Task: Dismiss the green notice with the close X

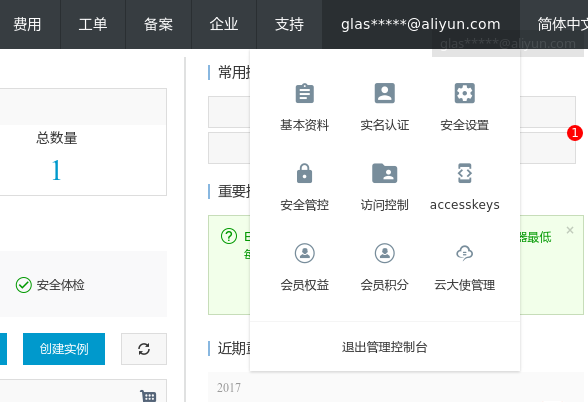Action: tap(570, 230)
